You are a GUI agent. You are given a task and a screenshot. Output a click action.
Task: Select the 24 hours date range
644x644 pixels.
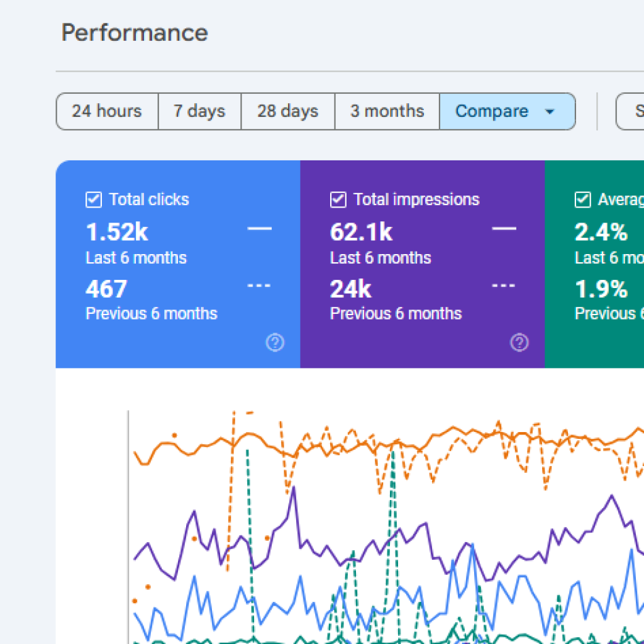click(107, 111)
